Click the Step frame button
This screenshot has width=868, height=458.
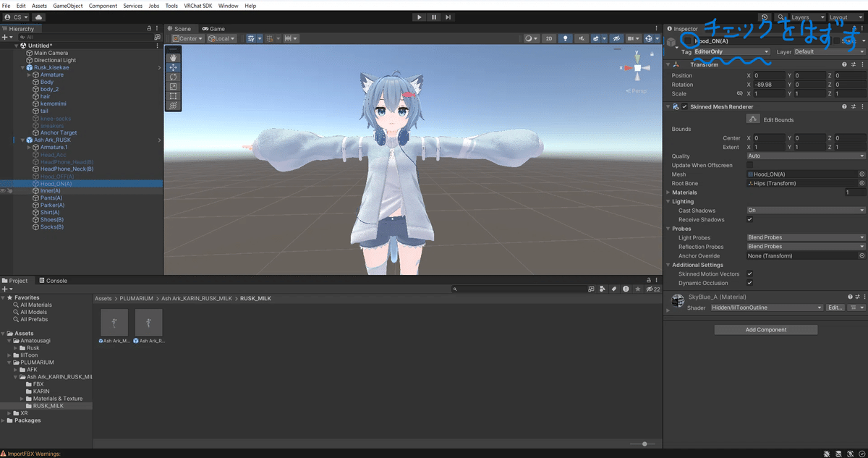pyautogui.click(x=448, y=17)
